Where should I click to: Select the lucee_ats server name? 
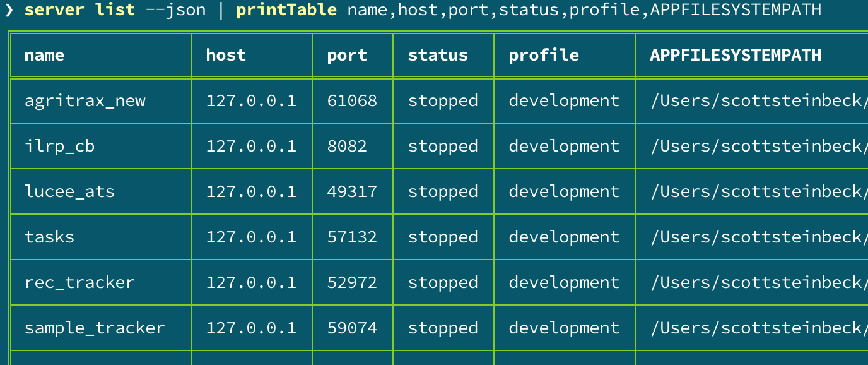[x=69, y=192]
